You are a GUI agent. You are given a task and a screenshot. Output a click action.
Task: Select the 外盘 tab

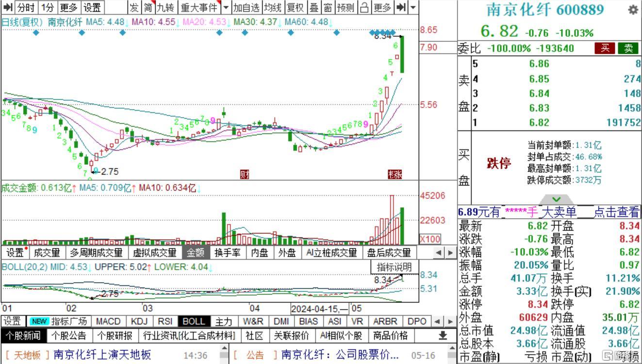click(x=287, y=253)
